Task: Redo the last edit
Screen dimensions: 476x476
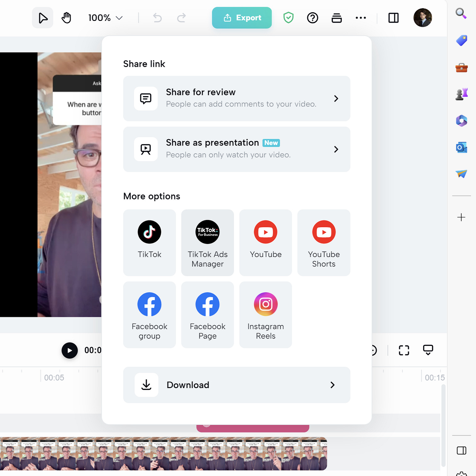Action: tap(181, 18)
